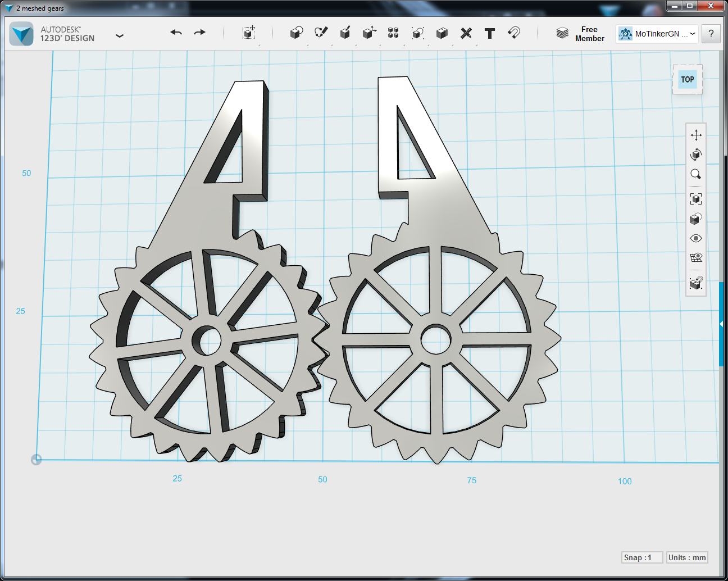Select the Transform tool
728x581 pixels.
249,33
